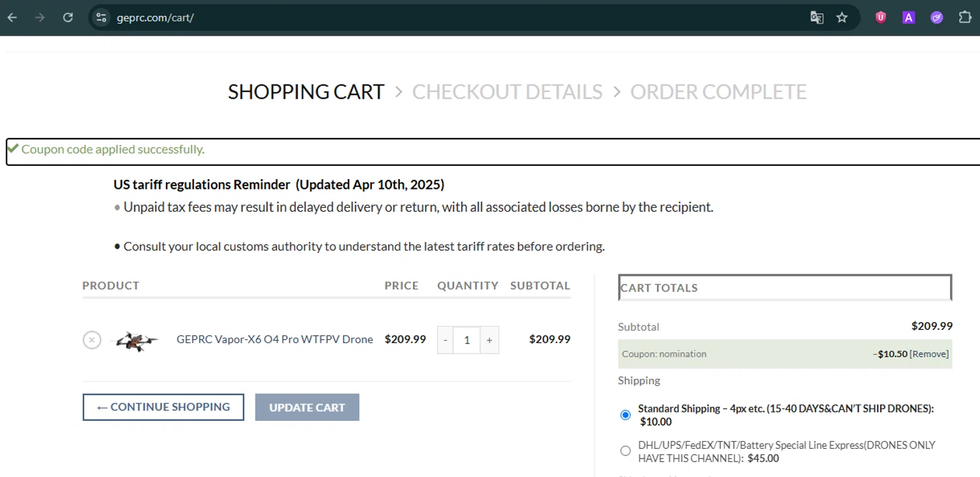Click the subtotal value $209.99 in Cart Totals
The image size is (980, 477).
(x=932, y=326)
